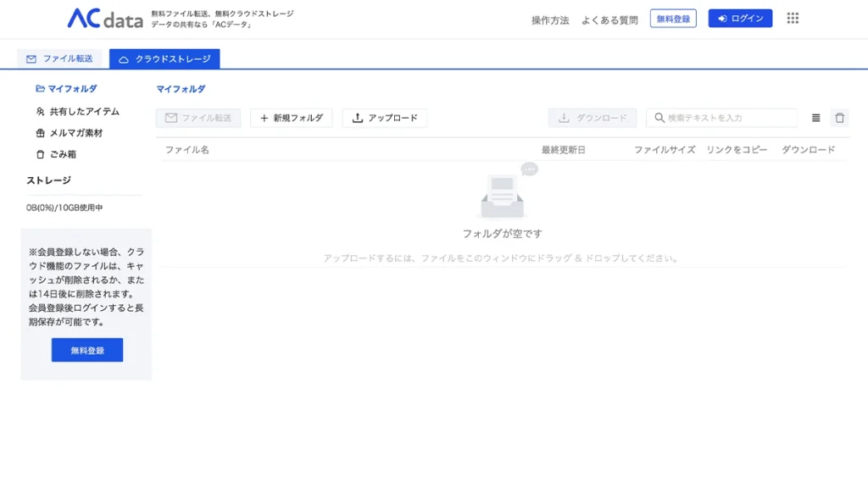
Task: Select マイフォルダ in the sidebar
Action: click(x=66, y=88)
